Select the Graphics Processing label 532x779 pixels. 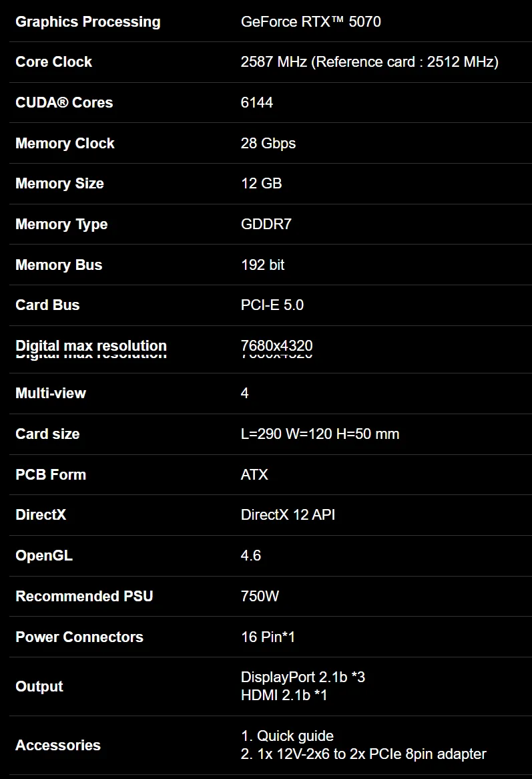pyautogui.click(x=88, y=22)
